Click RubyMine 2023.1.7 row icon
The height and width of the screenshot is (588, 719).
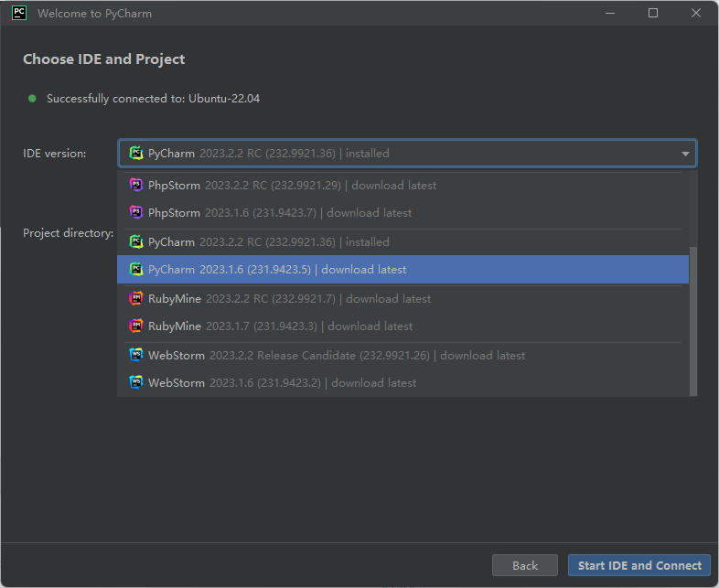pyautogui.click(x=136, y=326)
